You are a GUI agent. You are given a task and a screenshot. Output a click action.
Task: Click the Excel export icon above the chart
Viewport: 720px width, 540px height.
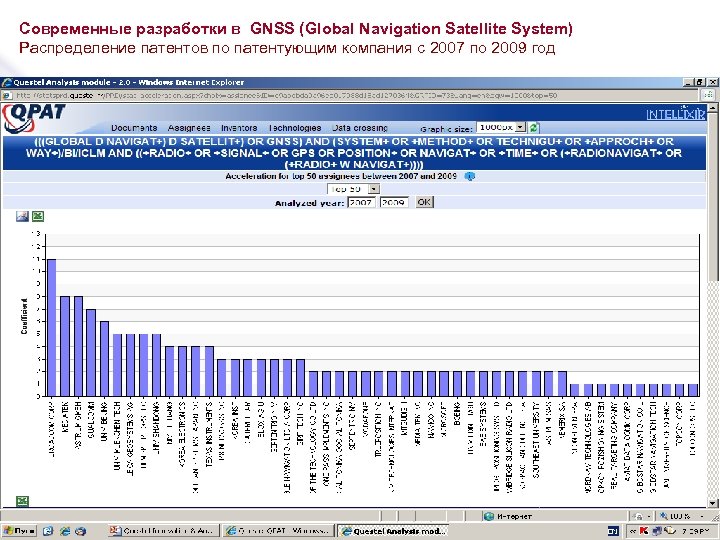[x=38, y=216]
